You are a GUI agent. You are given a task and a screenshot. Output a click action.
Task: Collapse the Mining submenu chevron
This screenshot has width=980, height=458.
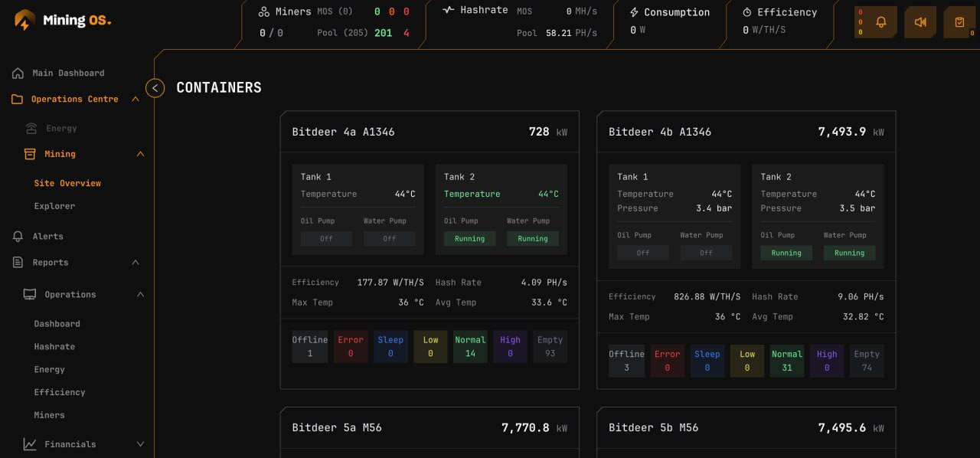coord(140,155)
